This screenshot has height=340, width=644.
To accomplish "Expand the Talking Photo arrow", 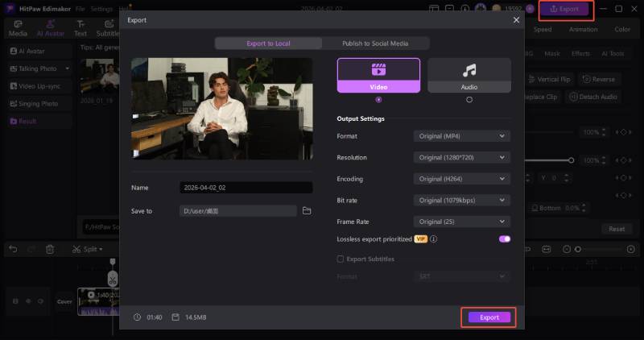I will (68, 68).
